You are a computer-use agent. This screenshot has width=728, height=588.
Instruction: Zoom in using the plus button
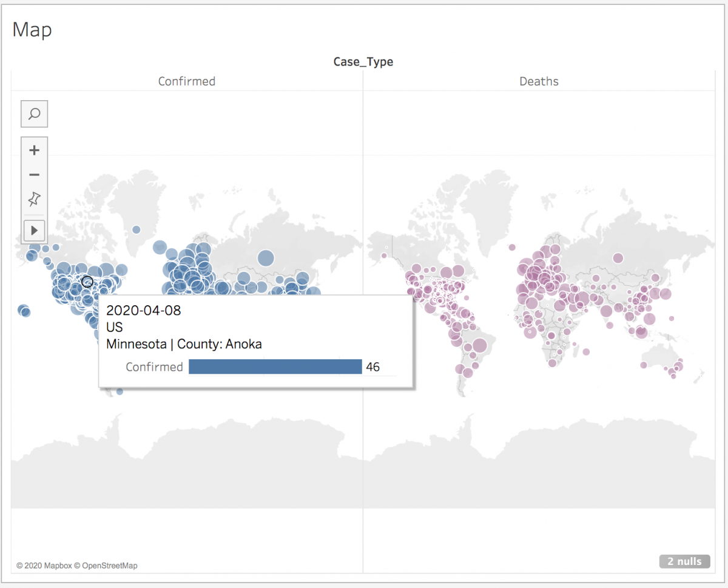(34, 150)
